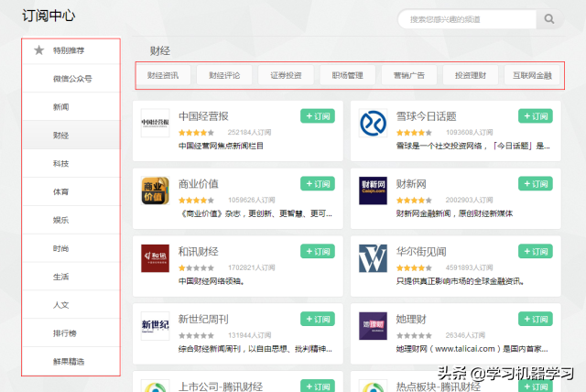The height and width of the screenshot is (392, 586).
Task: Select 特别推荐 in the sidebar
Action: click(x=71, y=50)
